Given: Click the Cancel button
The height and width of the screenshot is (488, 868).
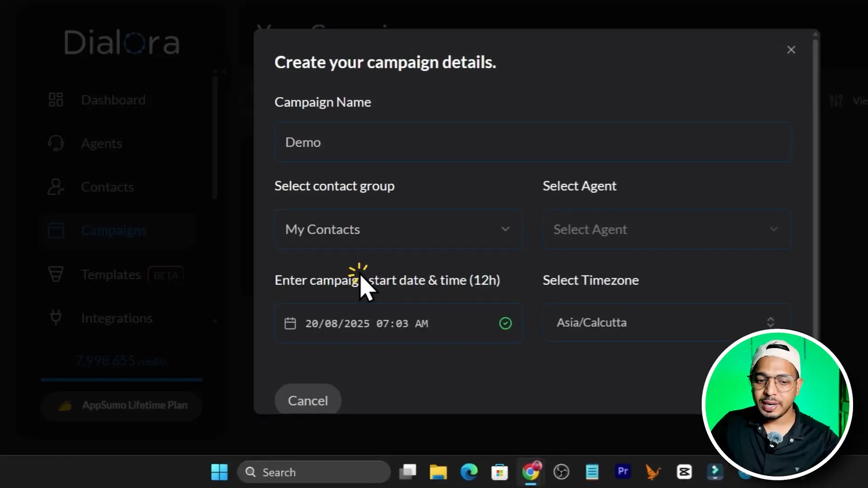Looking at the screenshot, I should 308,400.
